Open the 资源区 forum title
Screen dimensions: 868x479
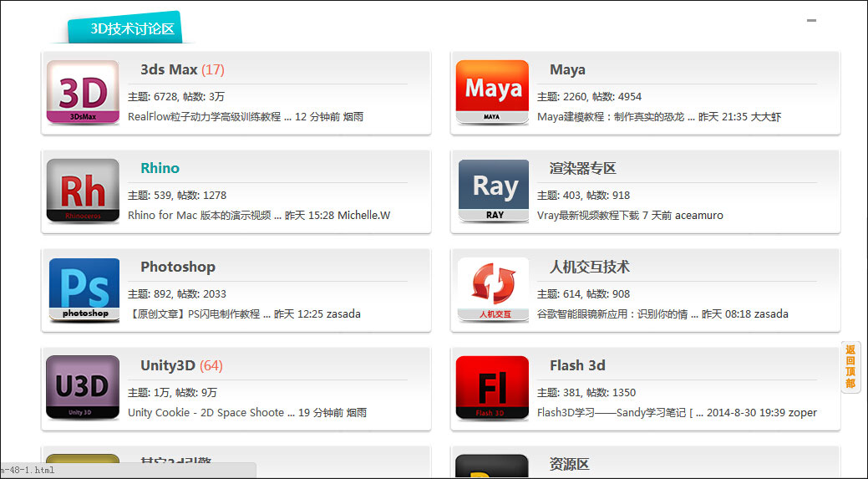(x=569, y=464)
